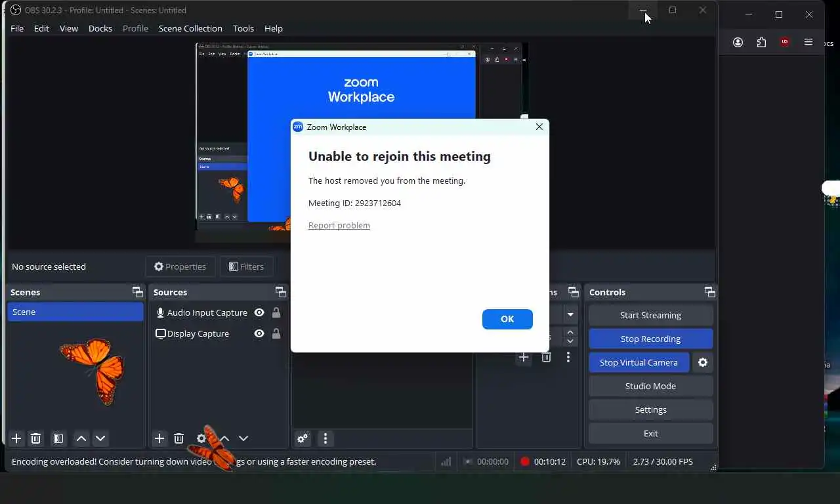Float the Scenes dock icon
The height and width of the screenshot is (504, 840).
pyautogui.click(x=137, y=292)
